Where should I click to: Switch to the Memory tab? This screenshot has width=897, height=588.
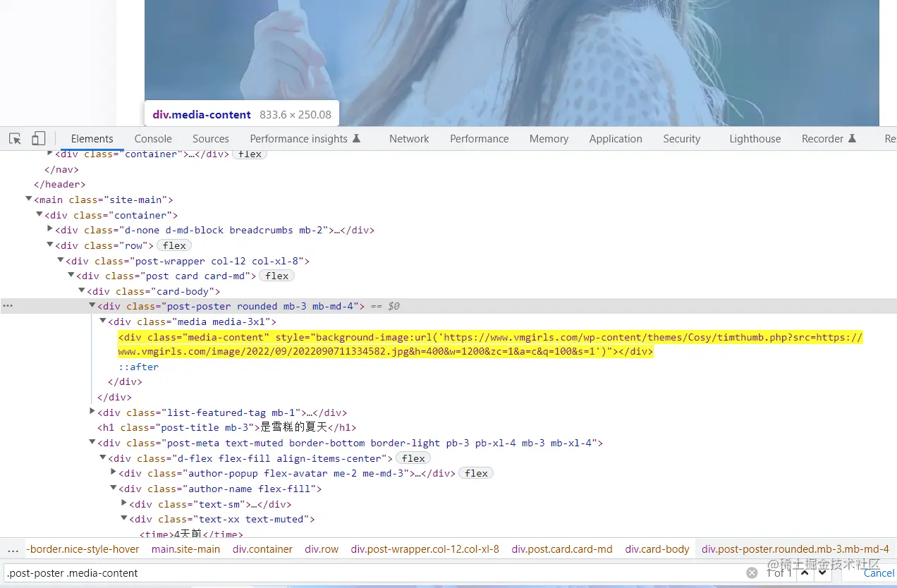coord(549,139)
